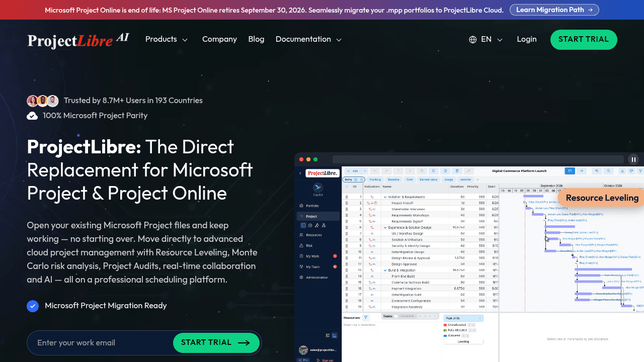Viewport: 644px width, 362px height.
Task: Click the chart icon above user email
Action: point(335,335)
